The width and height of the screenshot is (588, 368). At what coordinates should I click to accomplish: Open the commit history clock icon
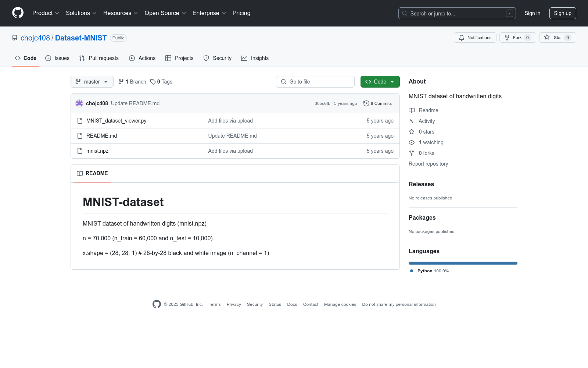coord(366,103)
